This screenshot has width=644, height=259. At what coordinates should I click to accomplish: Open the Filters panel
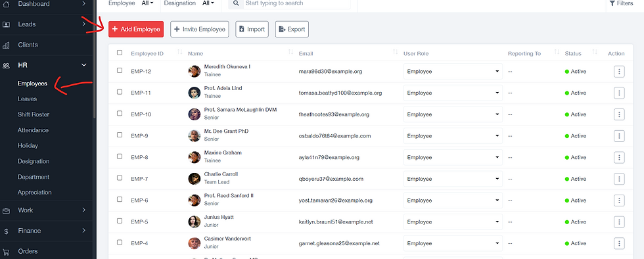621,3
